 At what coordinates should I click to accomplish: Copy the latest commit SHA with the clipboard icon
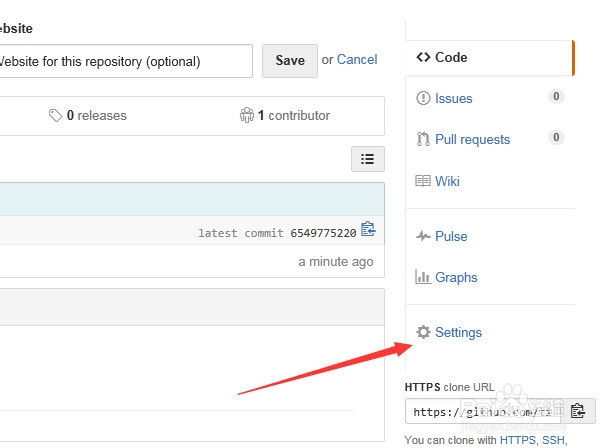coord(368,229)
